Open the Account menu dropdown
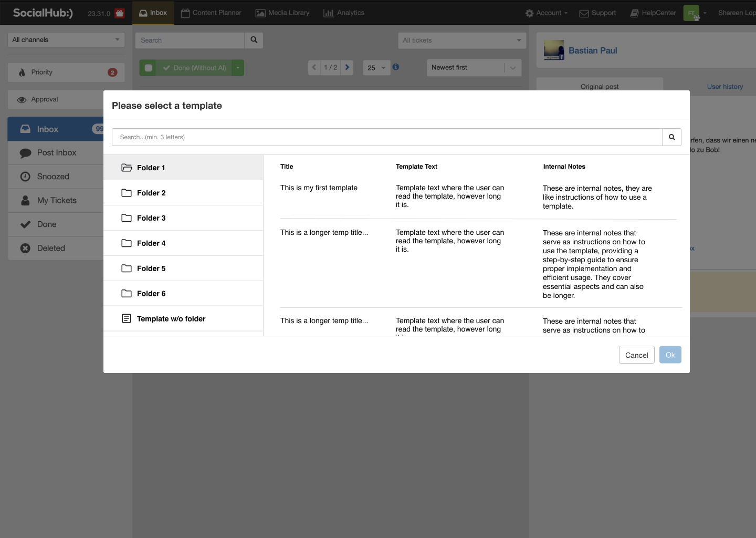The image size is (756, 538). click(547, 13)
